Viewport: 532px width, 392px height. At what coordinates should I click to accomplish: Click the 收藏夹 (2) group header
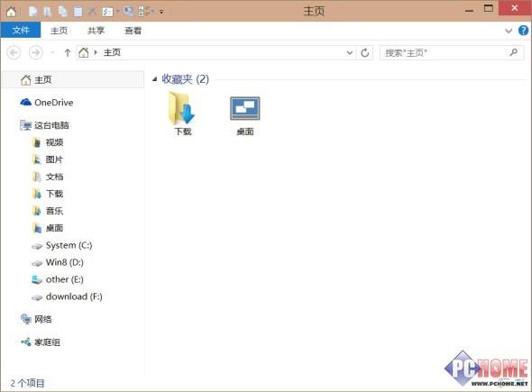185,79
